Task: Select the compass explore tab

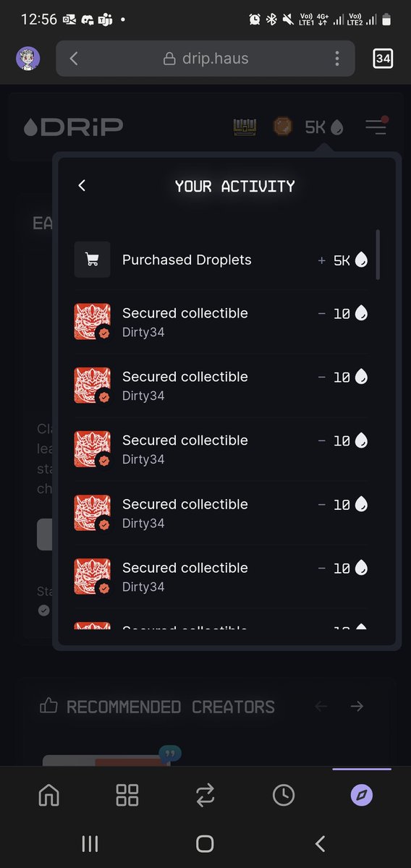Action: pos(362,796)
